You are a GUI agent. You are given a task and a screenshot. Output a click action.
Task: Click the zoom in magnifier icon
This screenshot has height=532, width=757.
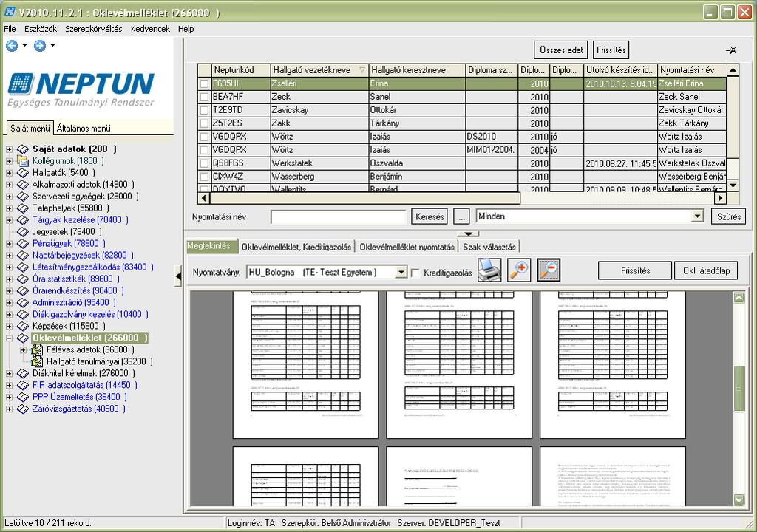click(519, 270)
